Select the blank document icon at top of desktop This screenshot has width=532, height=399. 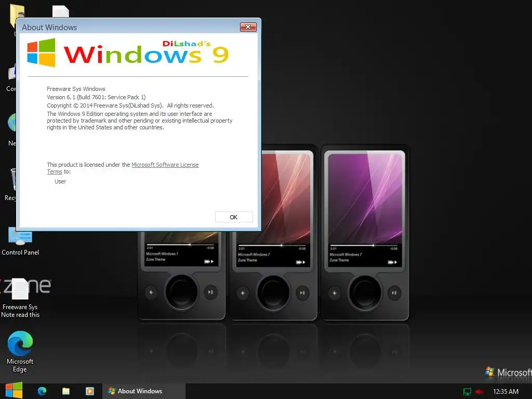coord(61,11)
